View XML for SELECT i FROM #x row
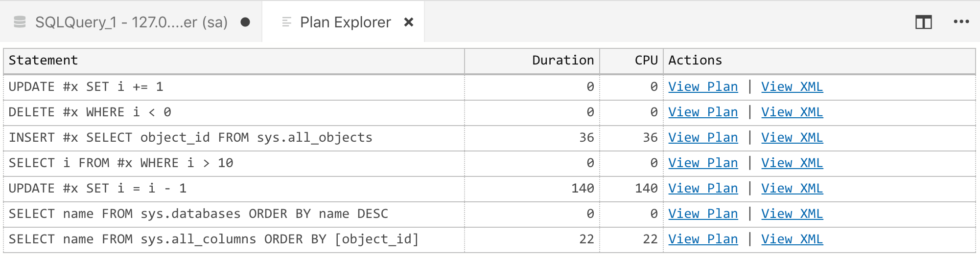This screenshot has height=258, width=980. click(x=792, y=163)
